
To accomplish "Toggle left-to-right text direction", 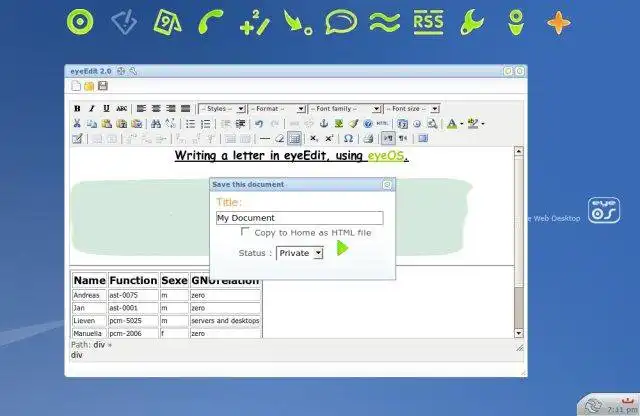I will [388, 139].
